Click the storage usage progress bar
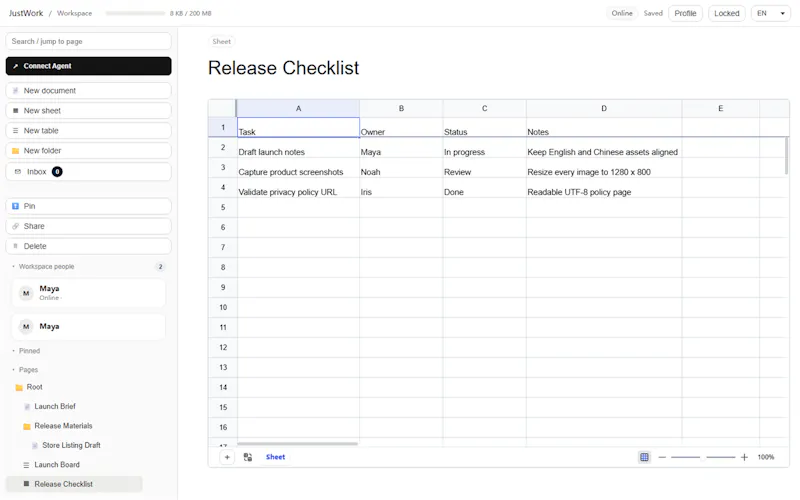The height and width of the screenshot is (500, 800). pyautogui.click(x=135, y=13)
